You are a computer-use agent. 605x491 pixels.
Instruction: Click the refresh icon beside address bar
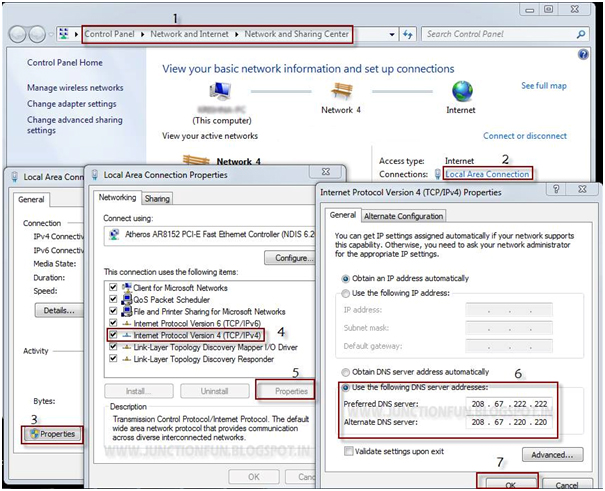point(408,34)
